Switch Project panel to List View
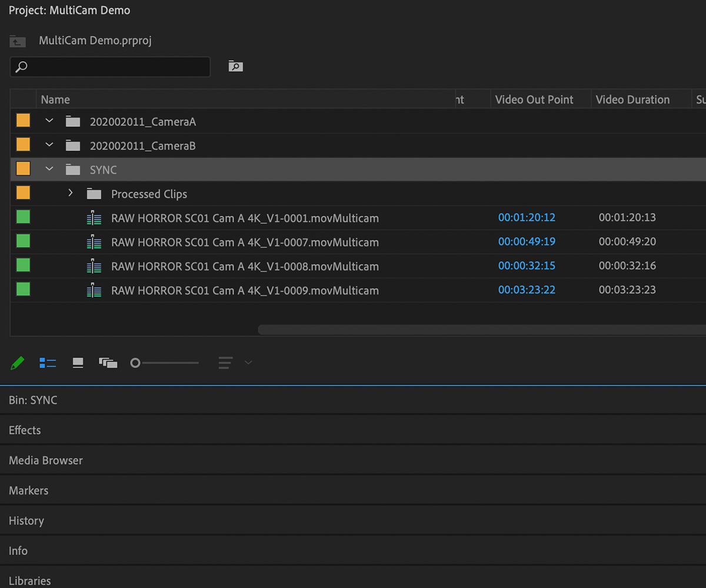Viewport: 706px width, 588px height. tap(48, 362)
